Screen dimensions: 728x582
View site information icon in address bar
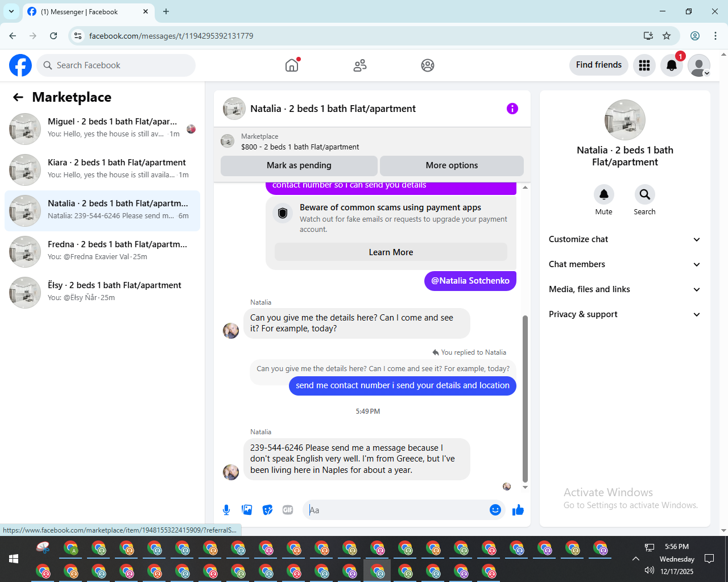(78, 36)
